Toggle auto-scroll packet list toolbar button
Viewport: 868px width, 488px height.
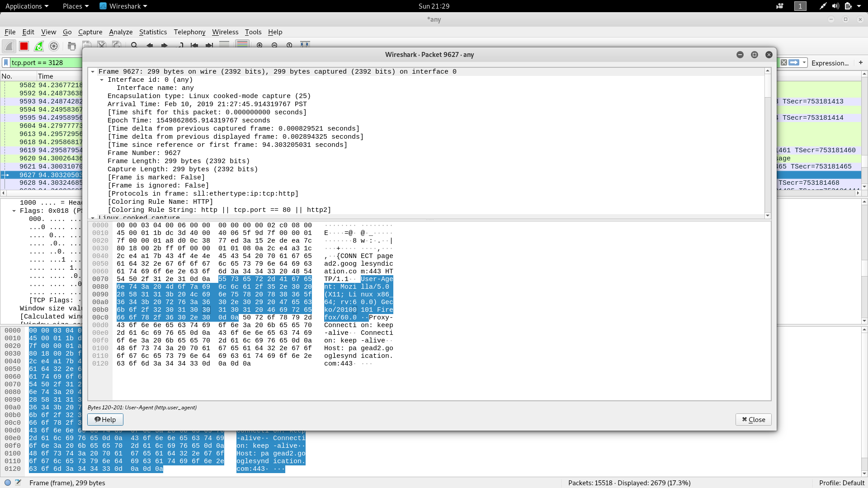click(224, 45)
